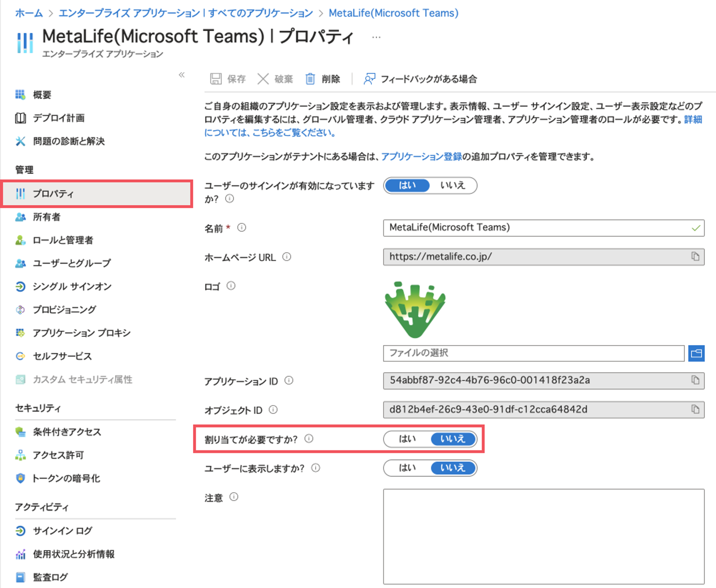Set user sign-in enabled to はい
Screen dimensions: 716x588
[x=407, y=185]
